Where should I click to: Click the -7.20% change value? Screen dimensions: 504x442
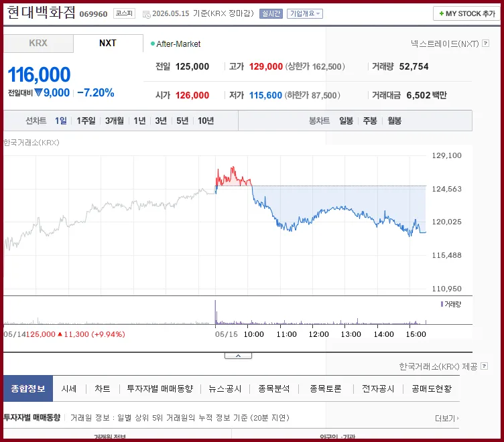point(96,92)
